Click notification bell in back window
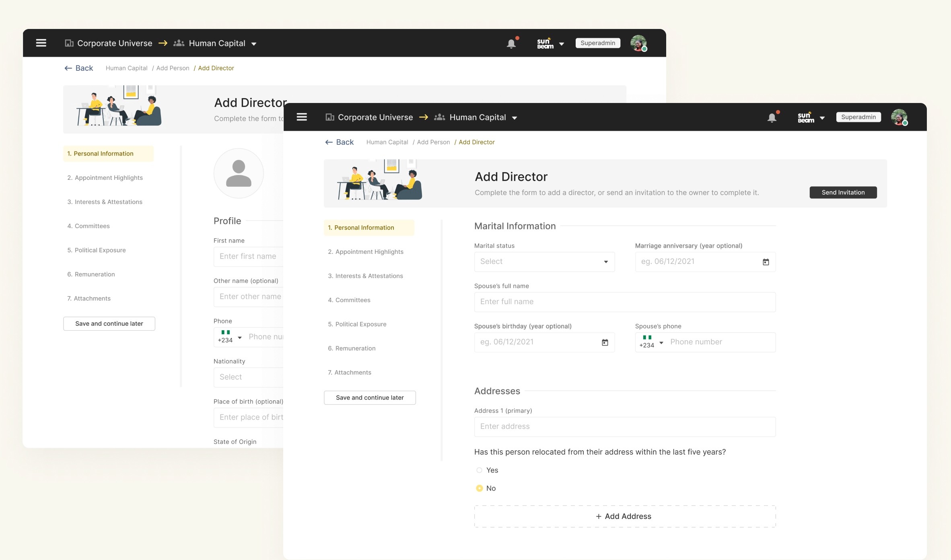This screenshot has width=951, height=560. 511,43
